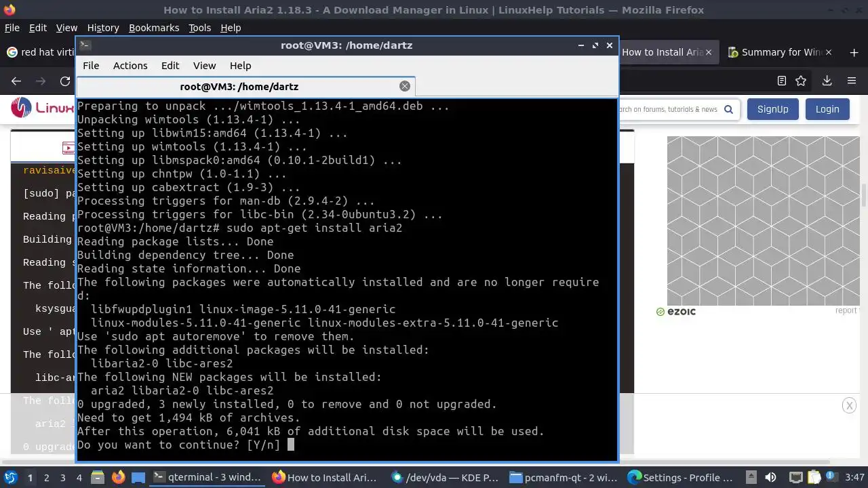Open Firefox Edit menu
Viewport: 868px width, 488px height.
(x=38, y=28)
